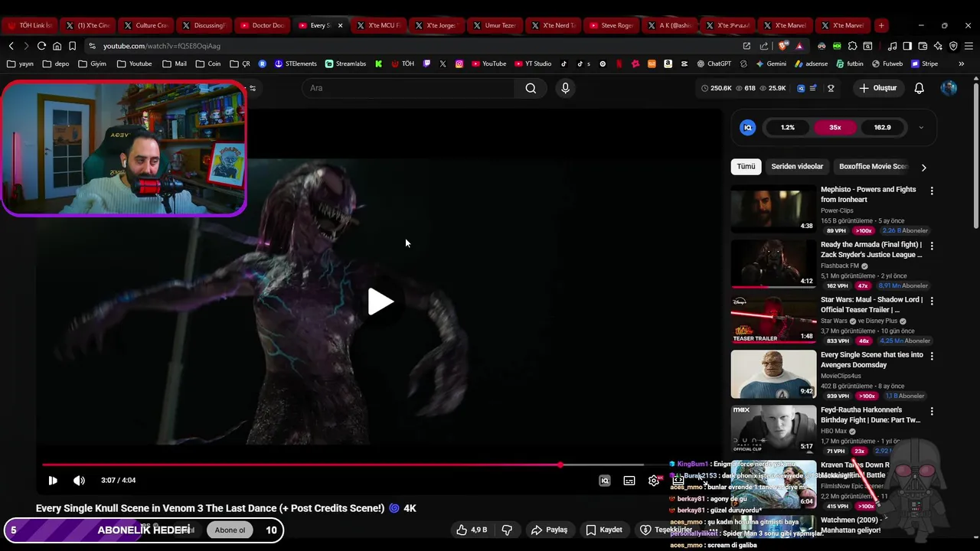Open the Streamlabs bookmark
Screen dimensions: 980x551
pyautogui.click(x=345, y=64)
